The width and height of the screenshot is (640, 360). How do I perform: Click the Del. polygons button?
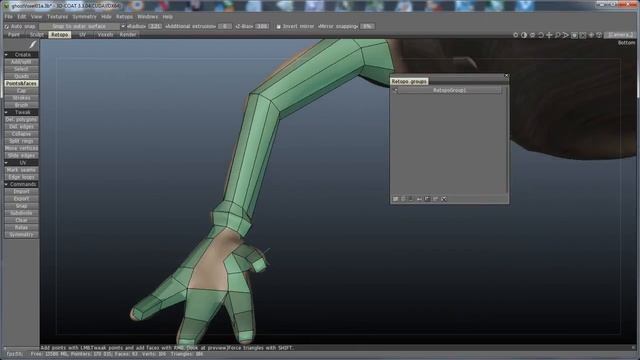(x=21, y=120)
